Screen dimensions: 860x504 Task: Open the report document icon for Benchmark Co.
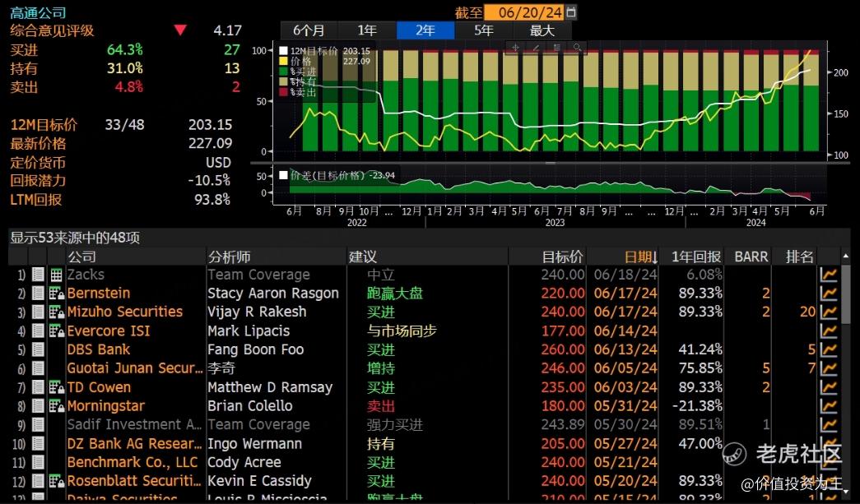(38, 462)
